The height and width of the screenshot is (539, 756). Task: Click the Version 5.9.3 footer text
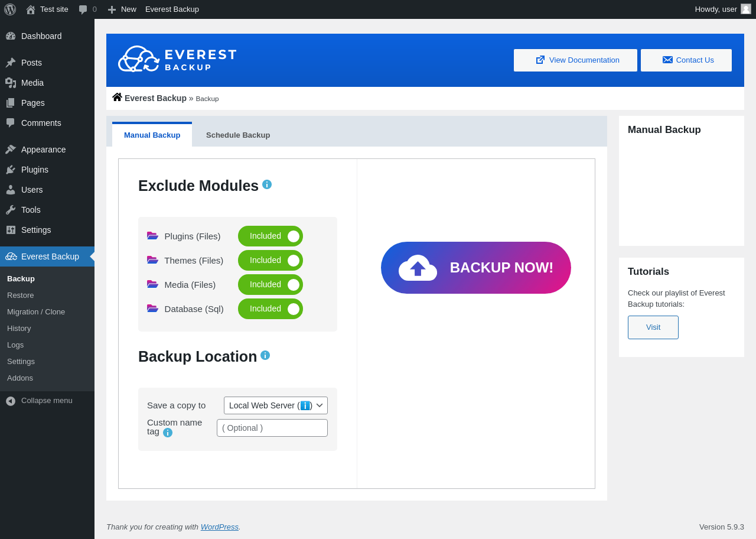[x=722, y=527]
